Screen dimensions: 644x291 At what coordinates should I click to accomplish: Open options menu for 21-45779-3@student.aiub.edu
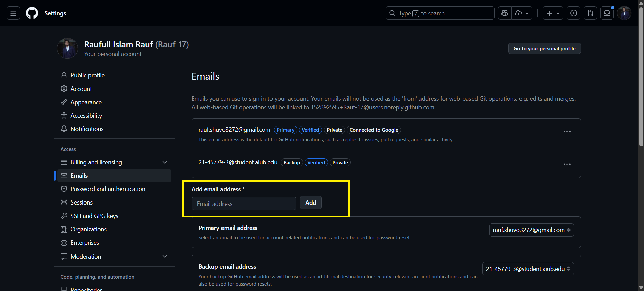(x=567, y=164)
